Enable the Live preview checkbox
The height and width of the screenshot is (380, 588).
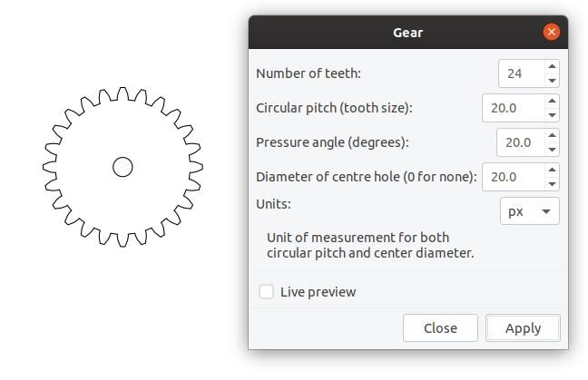[x=266, y=291]
